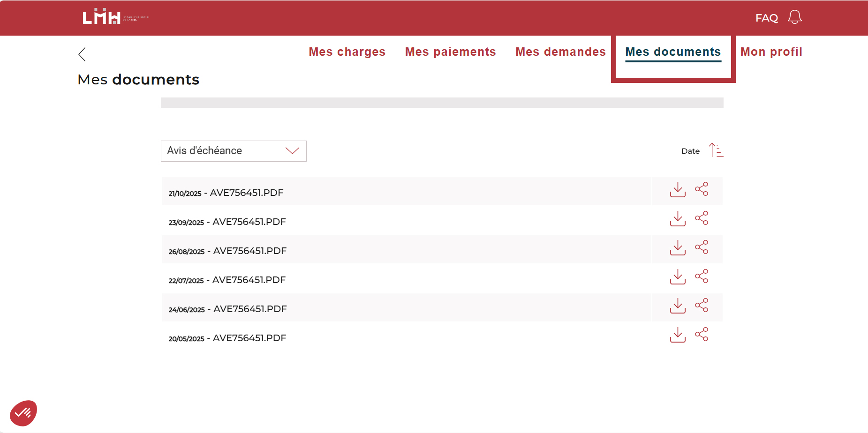Click the LMH logo
Viewport: 868px width, 433px height.
click(102, 17)
